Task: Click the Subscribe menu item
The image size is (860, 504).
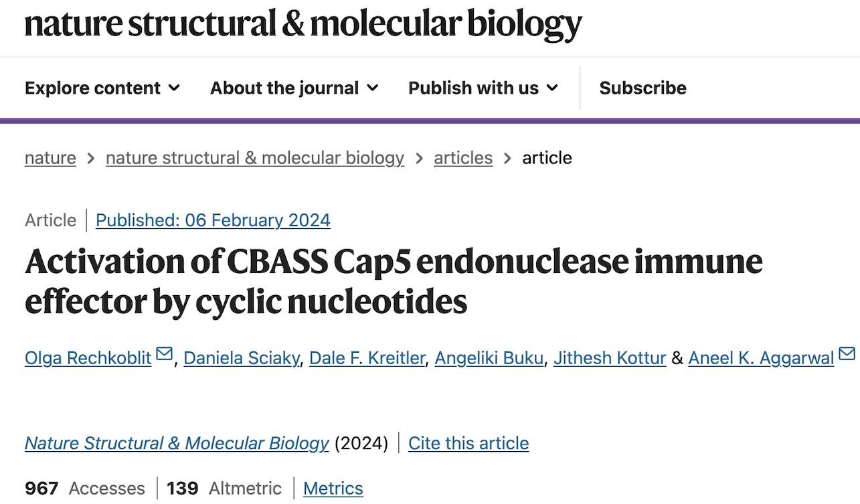Action: (642, 88)
